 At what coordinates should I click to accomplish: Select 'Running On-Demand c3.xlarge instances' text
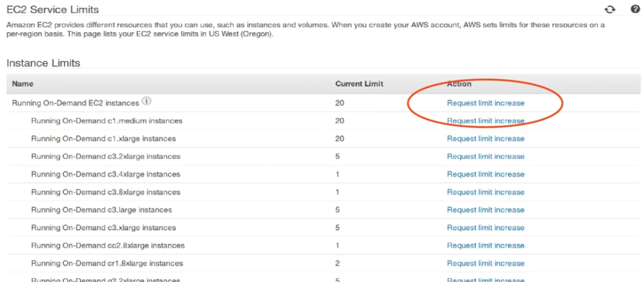click(103, 228)
